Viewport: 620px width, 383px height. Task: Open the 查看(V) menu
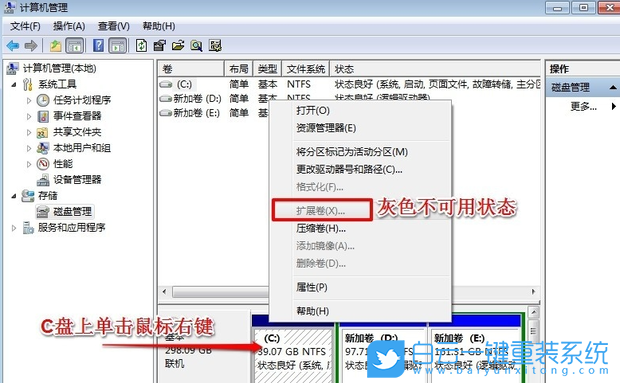pos(114,26)
